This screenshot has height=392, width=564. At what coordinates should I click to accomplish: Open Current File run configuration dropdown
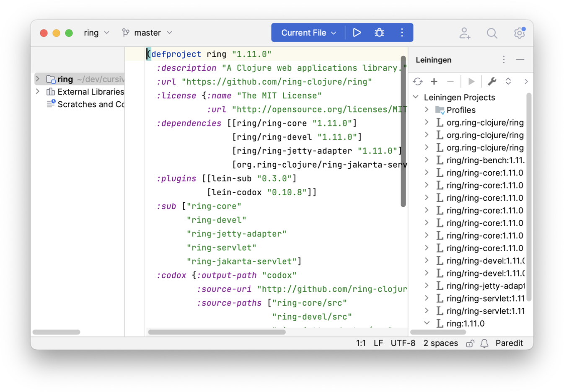pos(309,33)
